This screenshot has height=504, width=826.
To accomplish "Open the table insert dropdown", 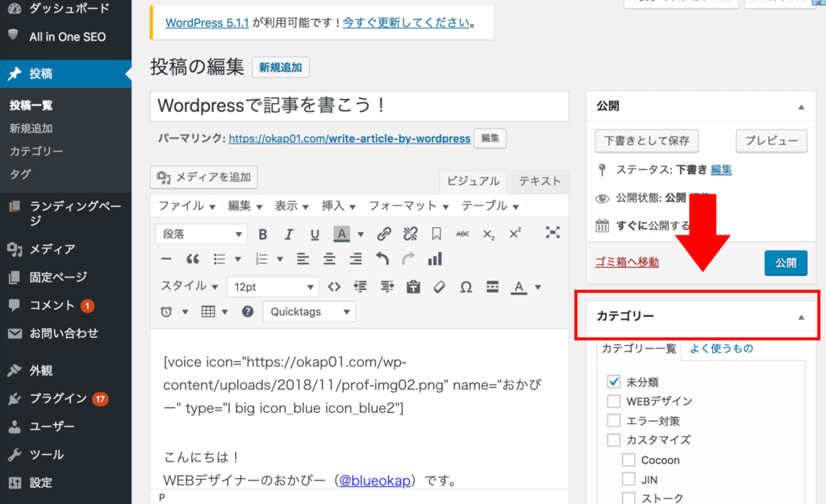I will click(x=215, y=312).
